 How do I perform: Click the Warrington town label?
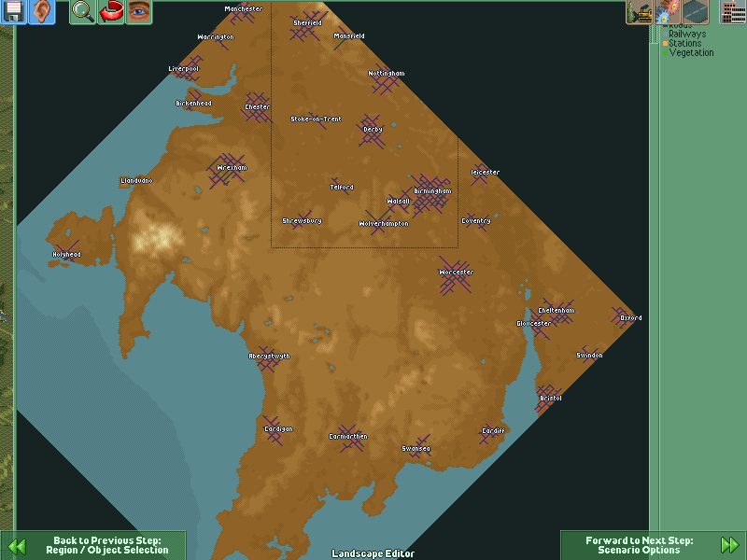click(x=216, y=37)
